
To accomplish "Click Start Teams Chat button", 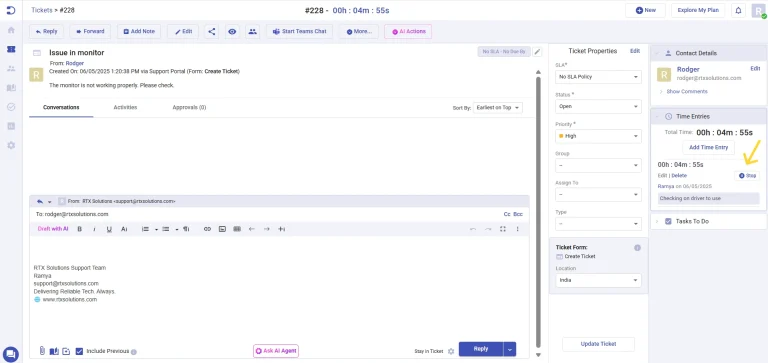I will [x=300, y=31].
